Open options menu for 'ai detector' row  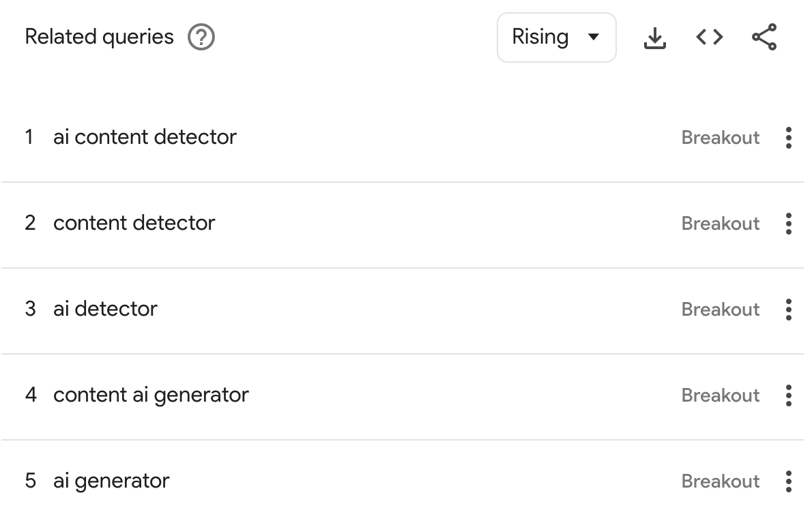tap(788, 310)
